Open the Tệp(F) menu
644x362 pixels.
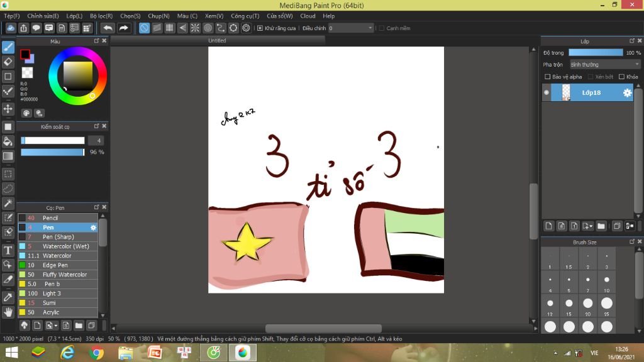click(12, 16)
